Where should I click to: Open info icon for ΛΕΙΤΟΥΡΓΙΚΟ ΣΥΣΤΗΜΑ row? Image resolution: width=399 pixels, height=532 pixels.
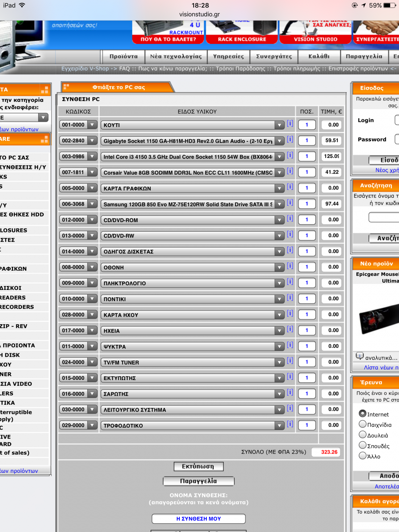290,408
